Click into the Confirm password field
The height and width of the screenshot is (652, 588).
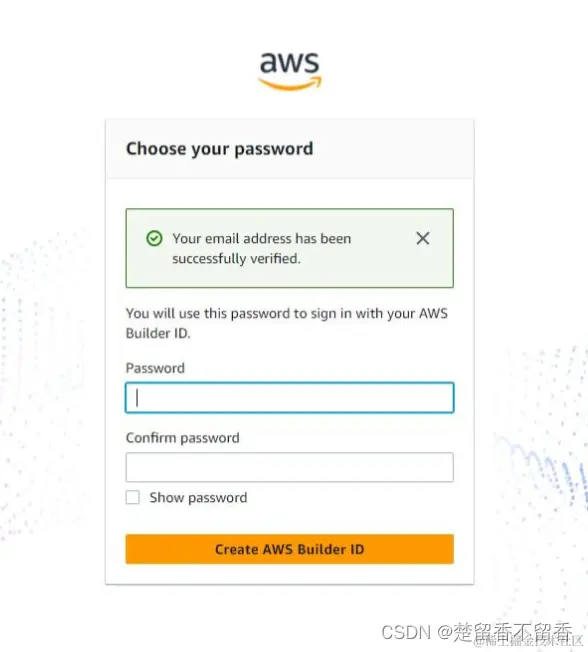[x=290, y=467]
